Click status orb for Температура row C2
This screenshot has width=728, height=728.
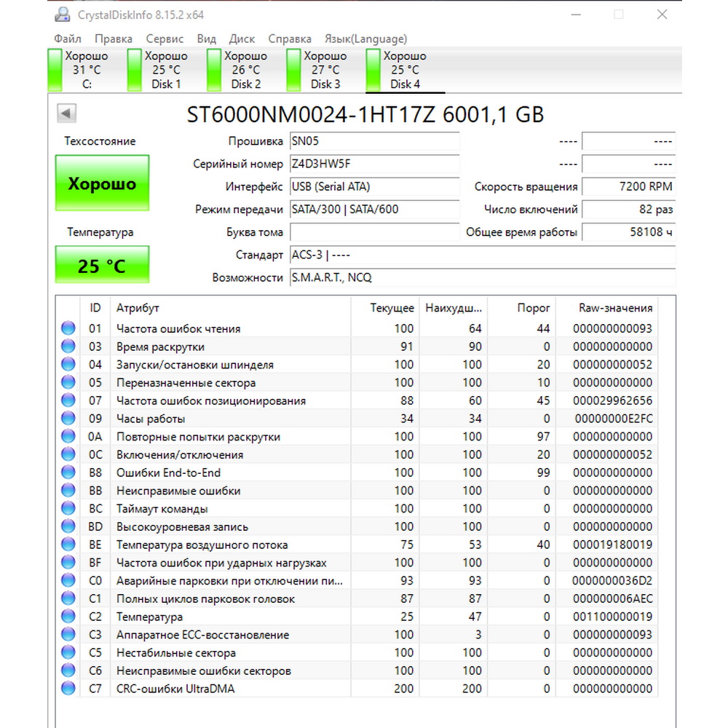click(68, 616)
